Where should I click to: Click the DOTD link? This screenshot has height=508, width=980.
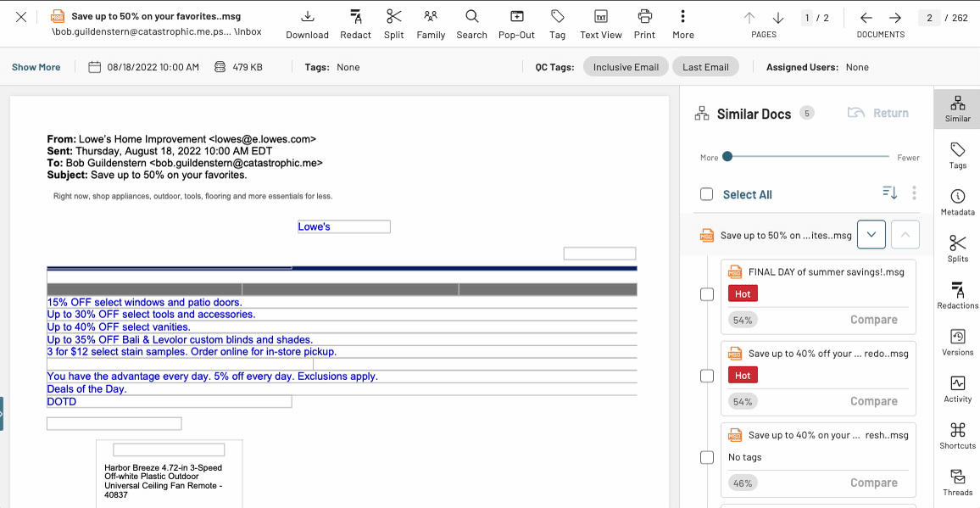point(62,402)
